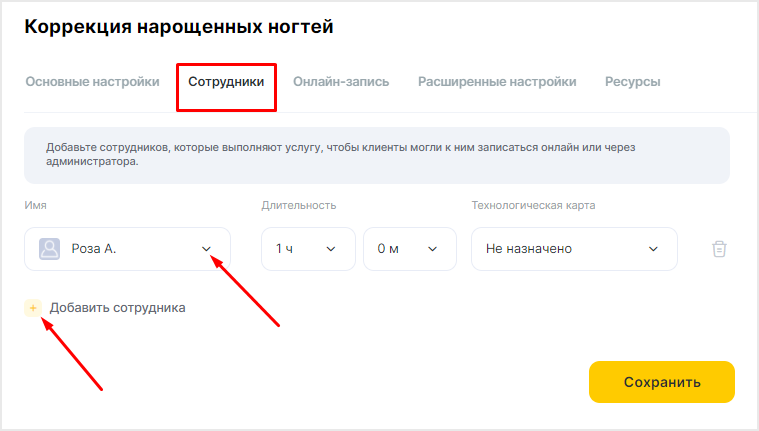Click the yellow plus icon

pos(33,308)
